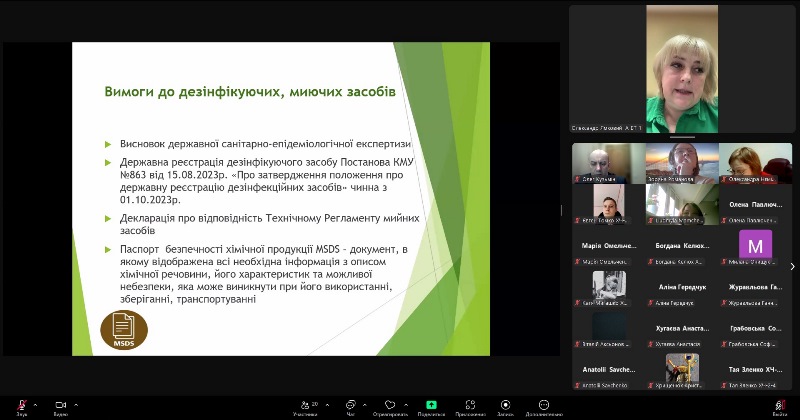Open the Reactions heart icon
The image size is (800, 420).
[390, 405]
